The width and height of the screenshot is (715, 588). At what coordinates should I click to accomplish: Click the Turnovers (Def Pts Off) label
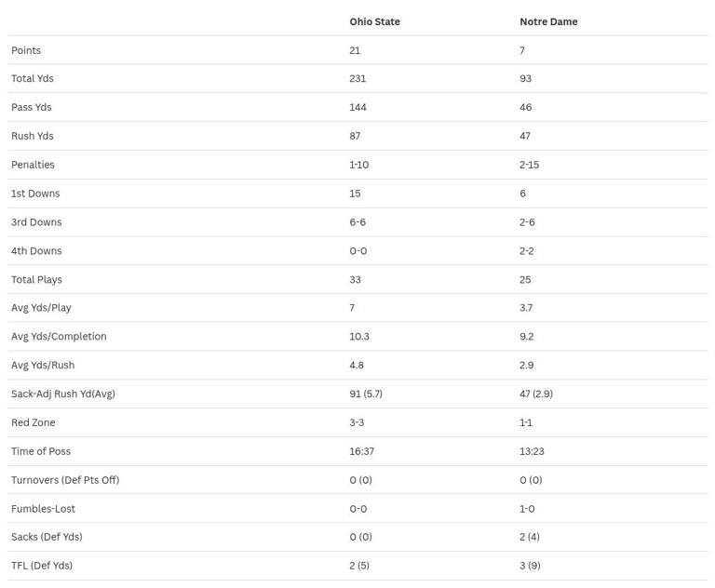[x=65, y=480]
